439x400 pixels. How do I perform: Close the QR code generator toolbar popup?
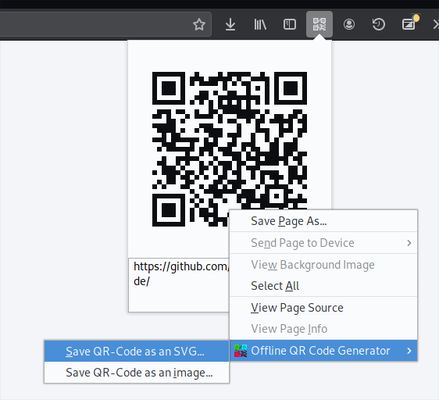pos(319,24)
